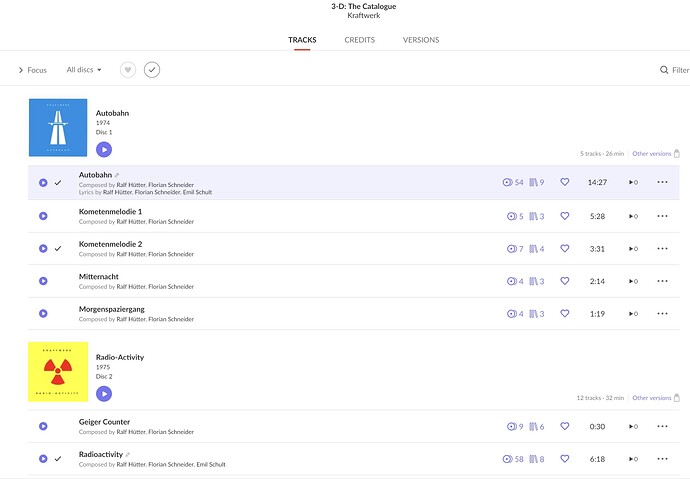Open more options for Kometenmelodie 1
This screenshot has width=690, height=479.
[x=662, y=216]
